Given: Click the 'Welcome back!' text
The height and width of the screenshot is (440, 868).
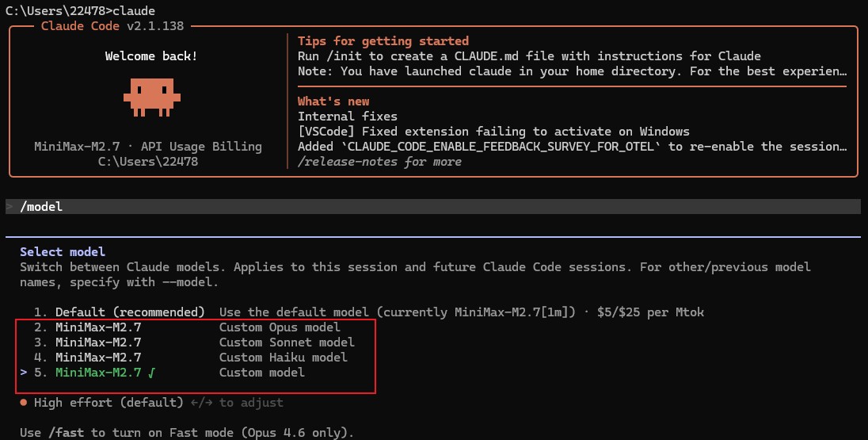Looking at the screenshot, I should (x=151, y=56).
